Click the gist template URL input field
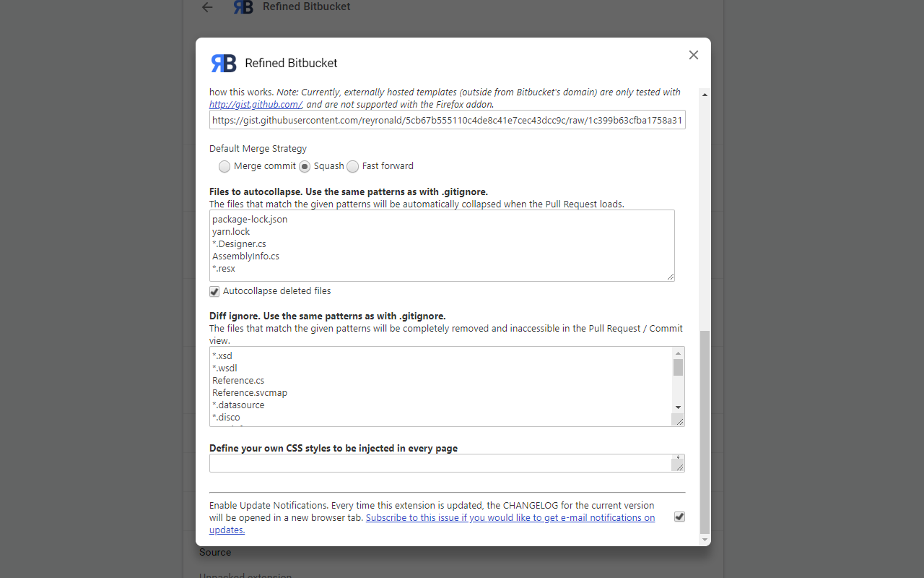Image resolution: width=924 pixels, height=578 pixels. pos(447,120)
